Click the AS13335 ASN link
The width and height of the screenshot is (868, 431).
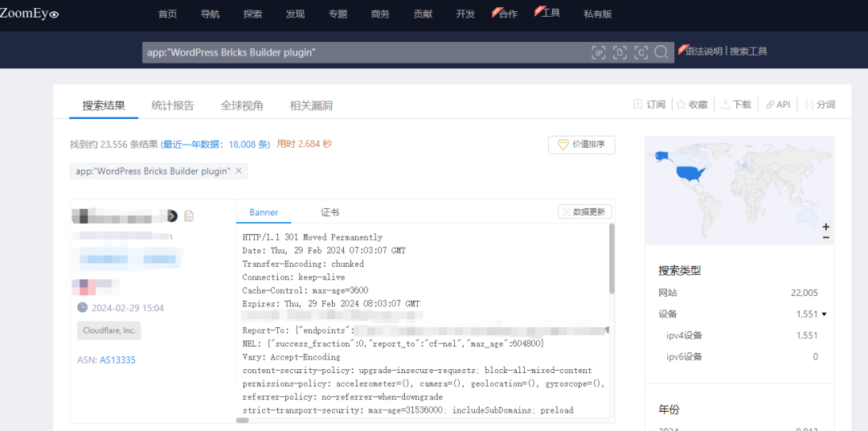click(x=117, y=360)
